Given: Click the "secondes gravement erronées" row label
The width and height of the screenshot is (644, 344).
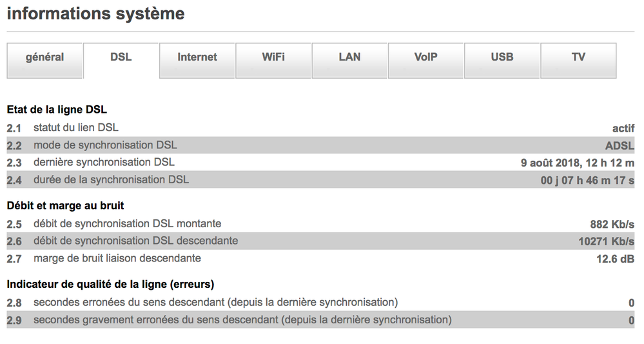Looking at the screenshot, I should (242, 319).
